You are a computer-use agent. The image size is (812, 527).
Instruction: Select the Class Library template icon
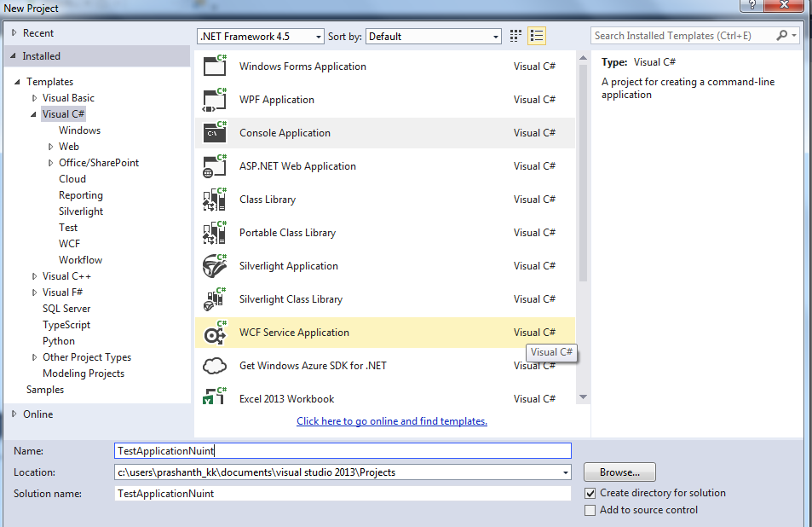pyautogui.click(x=215, y=200)
